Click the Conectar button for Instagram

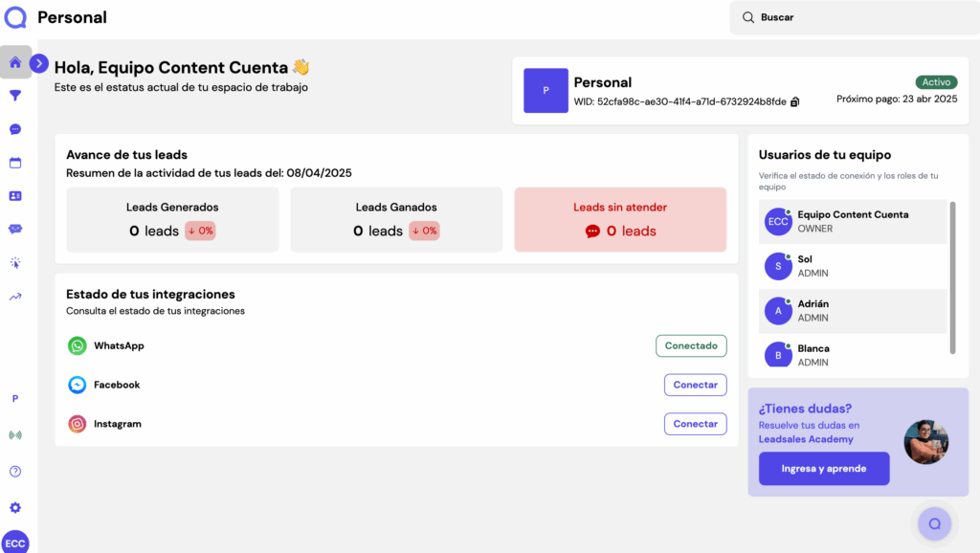click(x=695, y=424)
